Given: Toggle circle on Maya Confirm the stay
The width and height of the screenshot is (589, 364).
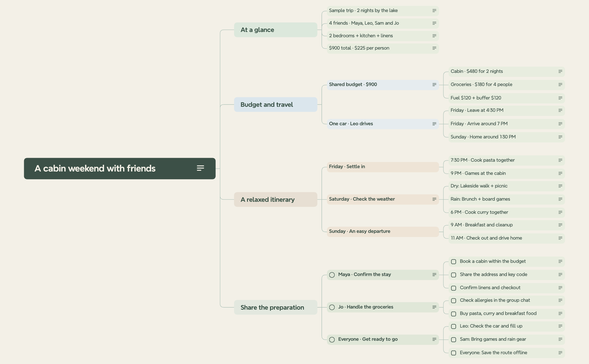Looking at the screenshot, I should (332, 275).
